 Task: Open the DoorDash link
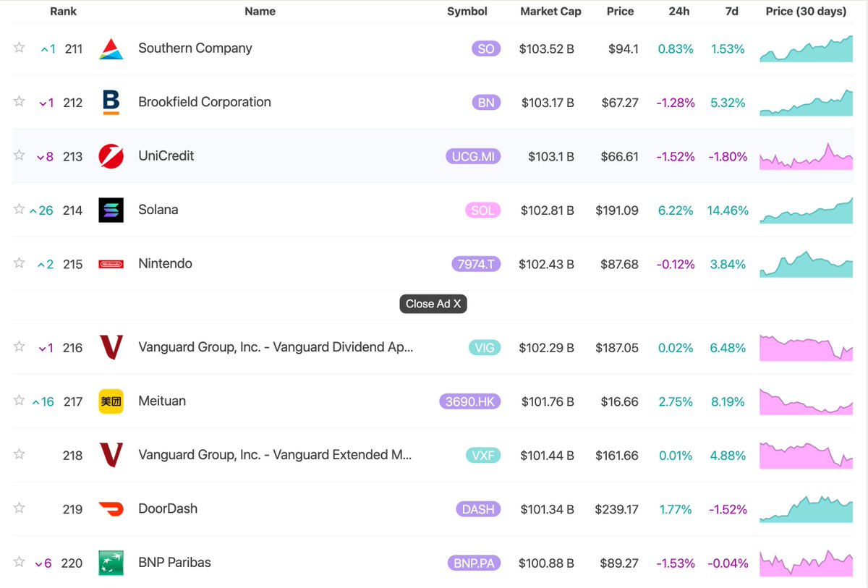169,508
